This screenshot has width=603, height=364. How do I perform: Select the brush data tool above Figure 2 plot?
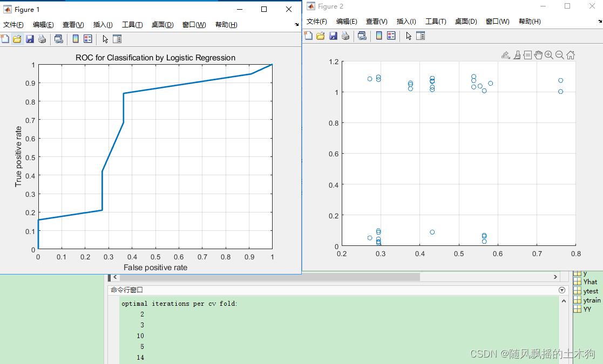coord(517,56)
